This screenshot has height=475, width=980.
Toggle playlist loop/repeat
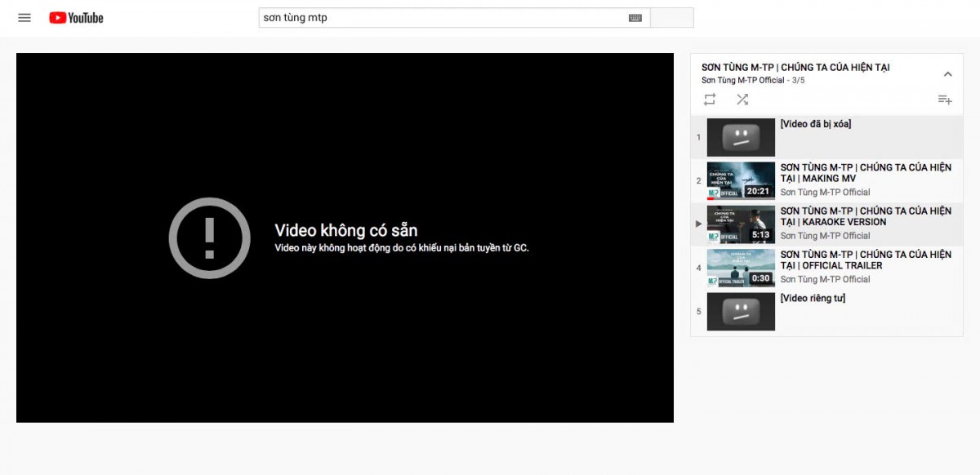pyautogui.click(x=710, y=100)
